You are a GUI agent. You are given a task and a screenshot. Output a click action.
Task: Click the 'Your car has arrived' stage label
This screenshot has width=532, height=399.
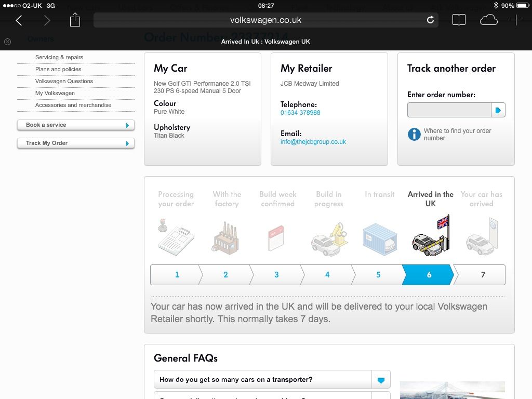tap(482, 199)
